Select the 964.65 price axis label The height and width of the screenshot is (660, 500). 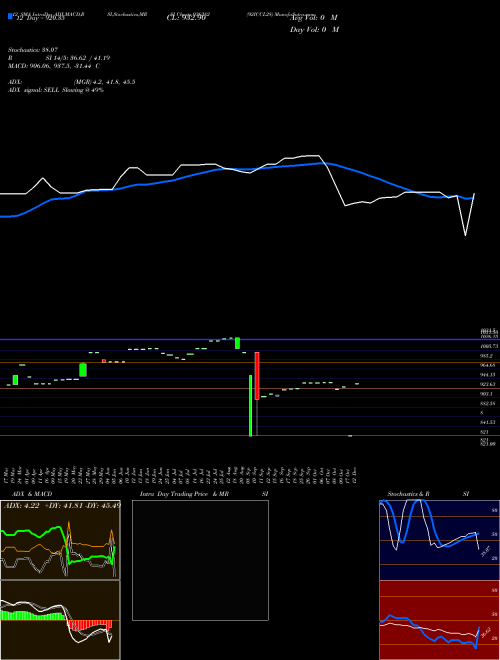pyautogui.click(x=488, y=365)
